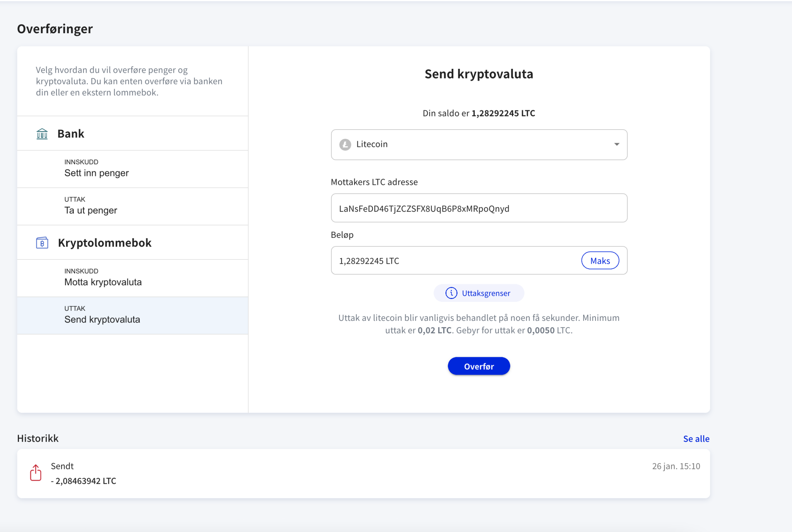This screenshot has width=792, height=532.
Task: Open Sett inn penger menu item
Action: (97, 169)
